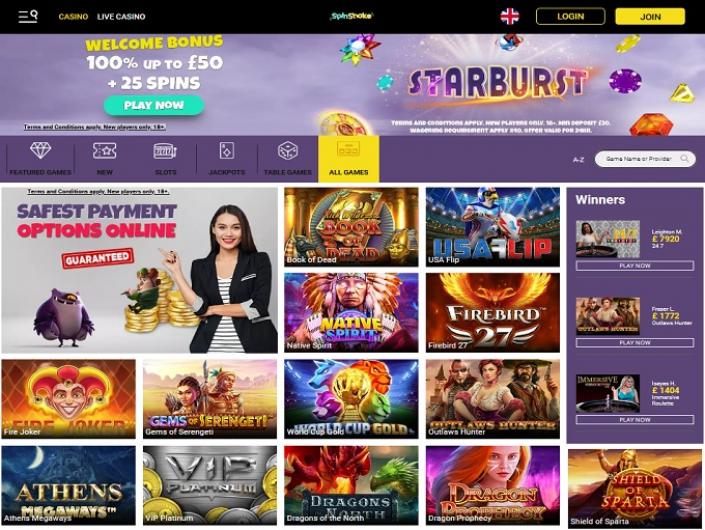The width and height of the screenshot is (705, 530).
Task: Select the All Games tab
Action: pos(348,159)
